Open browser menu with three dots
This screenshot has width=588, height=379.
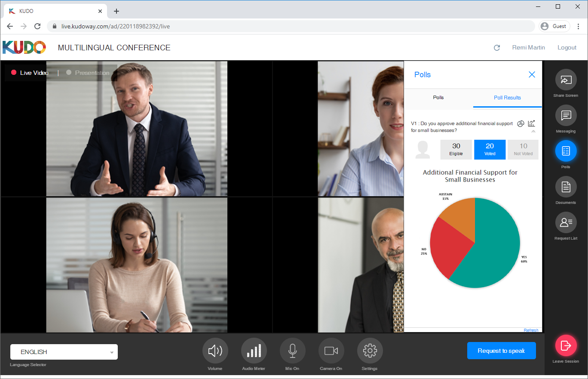(579, 26)
